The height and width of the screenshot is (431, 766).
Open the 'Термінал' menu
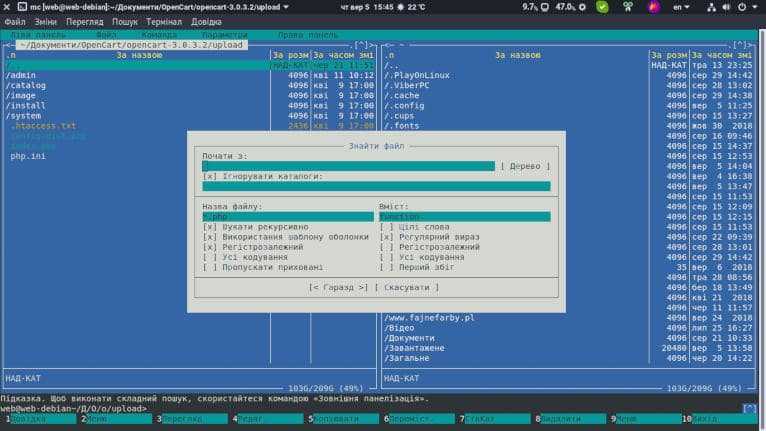pos(164,22)
